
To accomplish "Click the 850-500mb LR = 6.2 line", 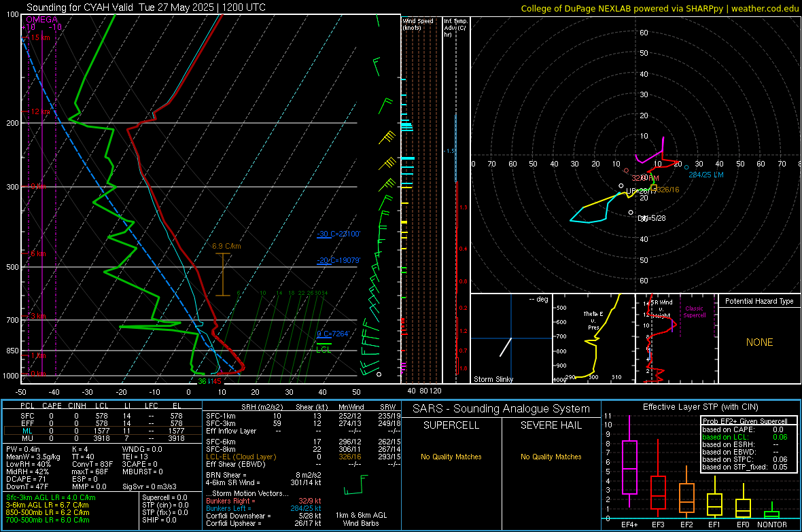I will (48, 512).
